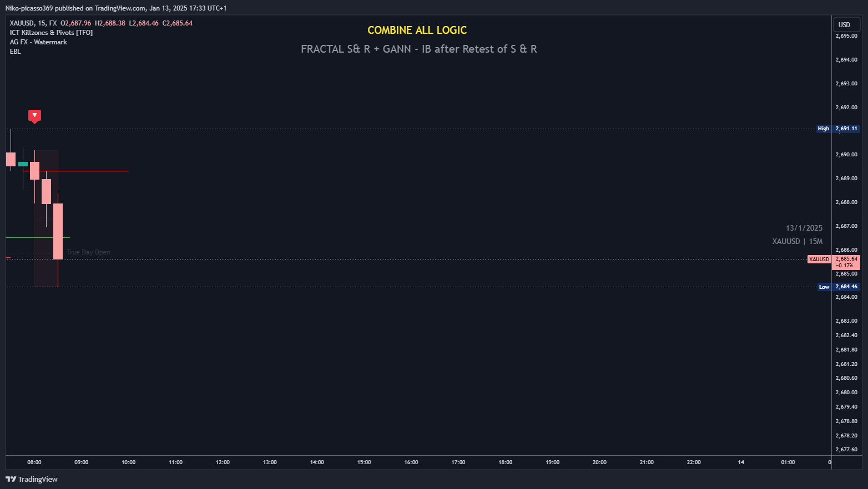Click the largest red candle at 08:30
The image size is (868, 489).
point(58,231)
